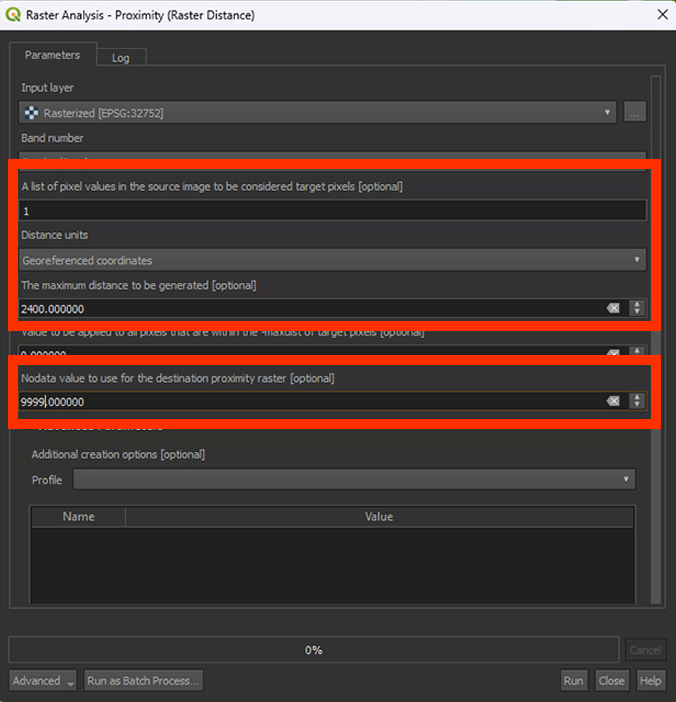Viewport: 676px width, 702px height.
Task: Open the Advanced options menu button
Action: coord(43,681)
